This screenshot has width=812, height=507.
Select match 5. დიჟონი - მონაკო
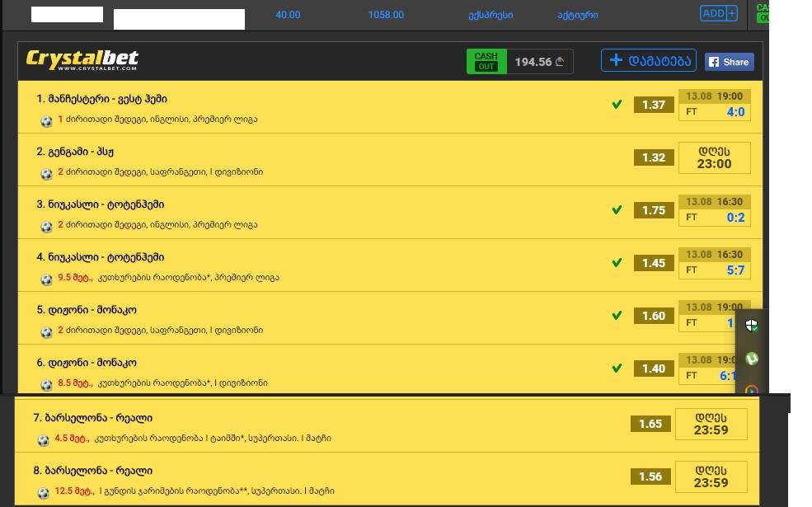pyautogui.click(x=87, y=310)
